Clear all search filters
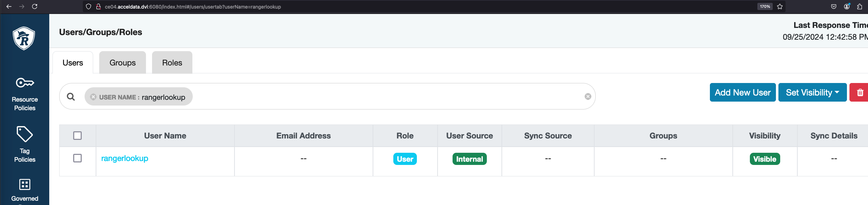868x205 pixels. point(587,97)
